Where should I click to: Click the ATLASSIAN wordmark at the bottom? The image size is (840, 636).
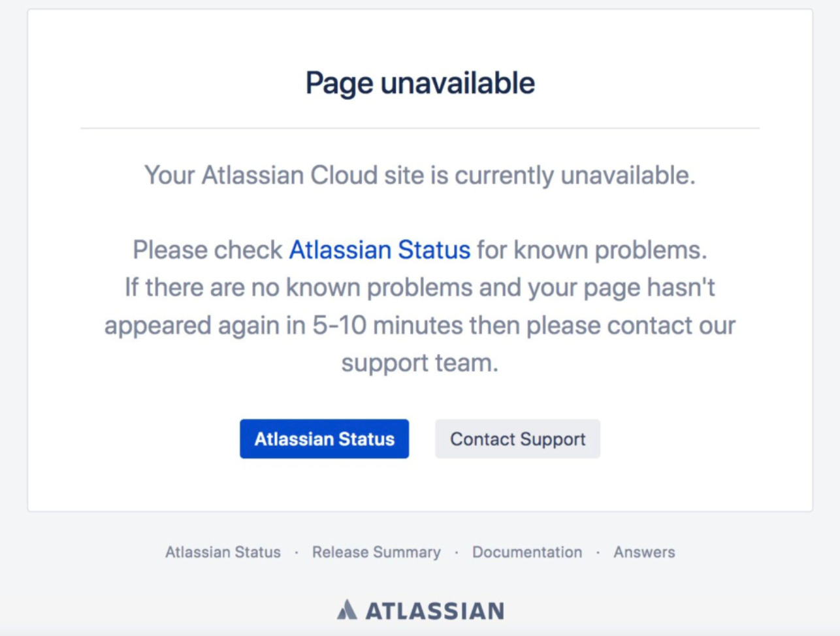[434, 611]
